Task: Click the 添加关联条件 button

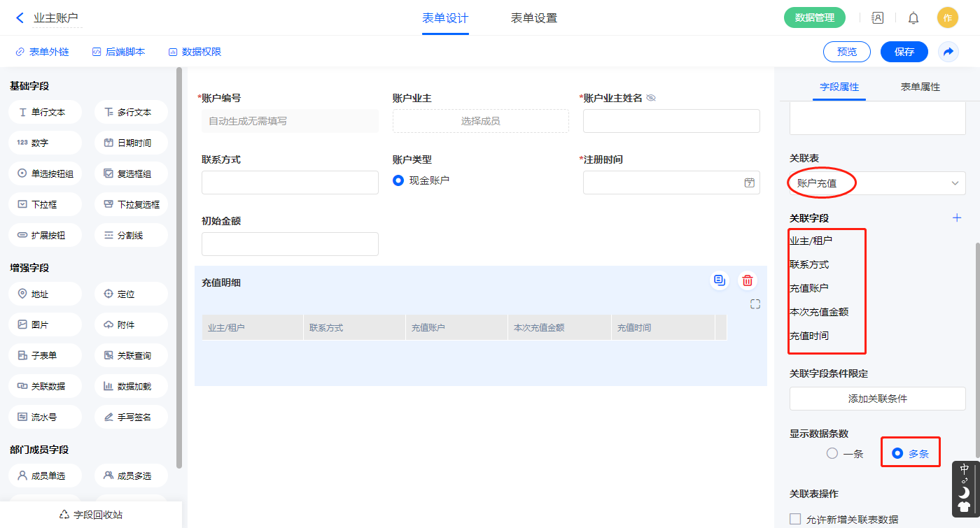Action: [877, 399]
